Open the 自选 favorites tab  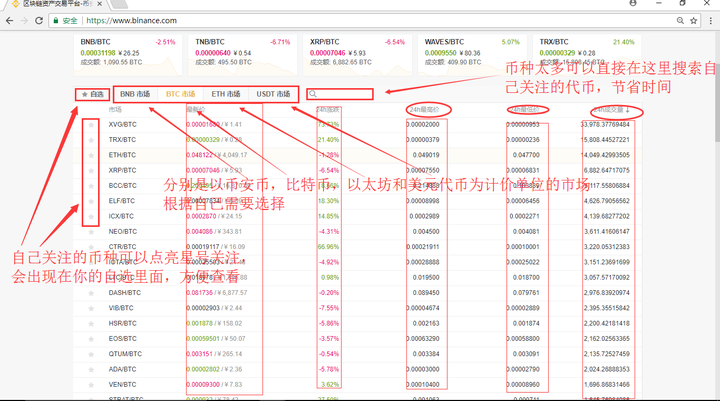pos(93,94)
